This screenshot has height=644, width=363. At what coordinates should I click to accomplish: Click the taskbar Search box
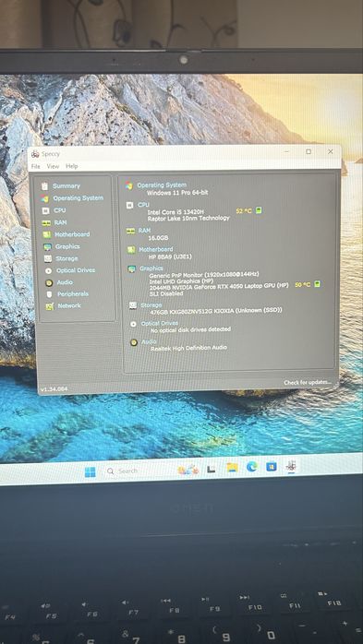coord(139,471)
